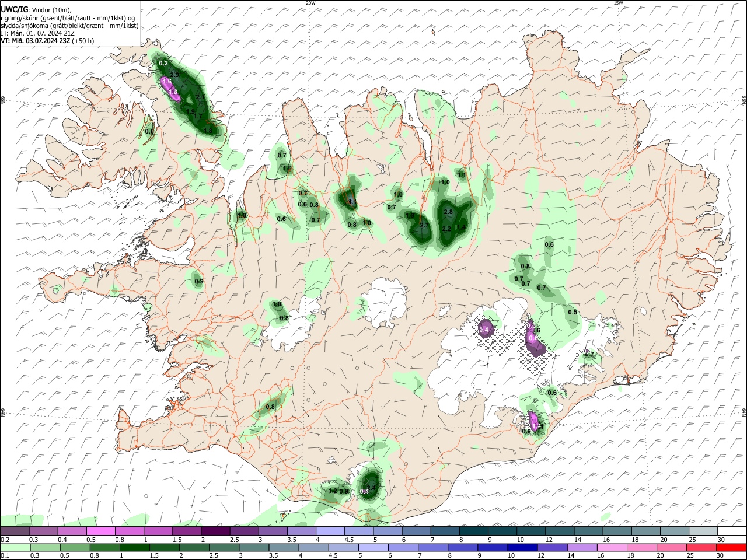The width and height of the screenshot is (747, 560).
Task: Click the bright red 30 mm rain legend swatch
Action: click(x=731, y=547)
